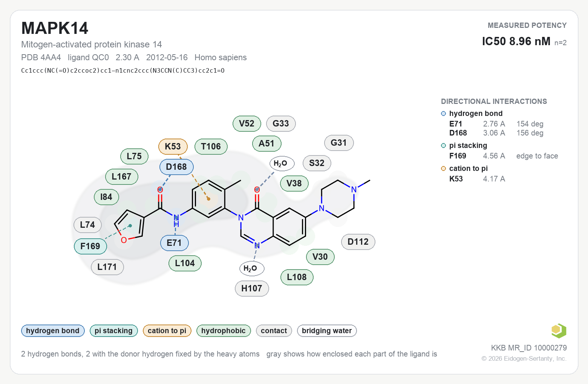Click residue L167 label
Image resolution: width=588 pixels, height=384 pixels.
point(122,177)
